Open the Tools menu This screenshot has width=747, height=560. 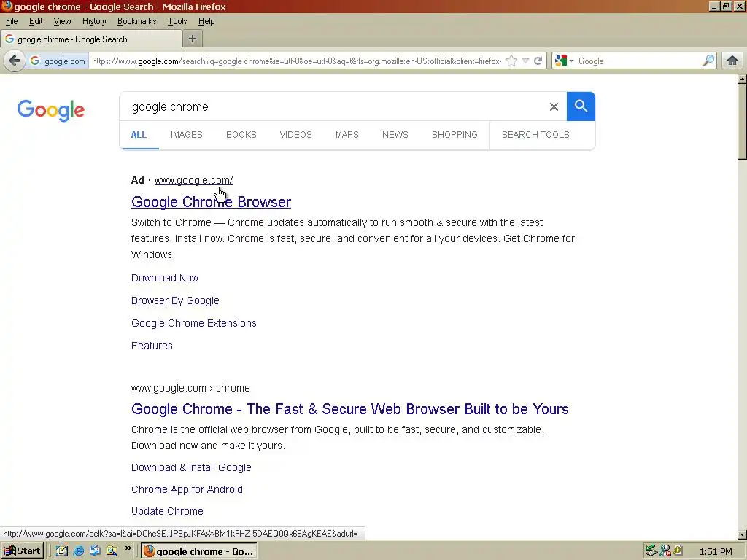177,21
